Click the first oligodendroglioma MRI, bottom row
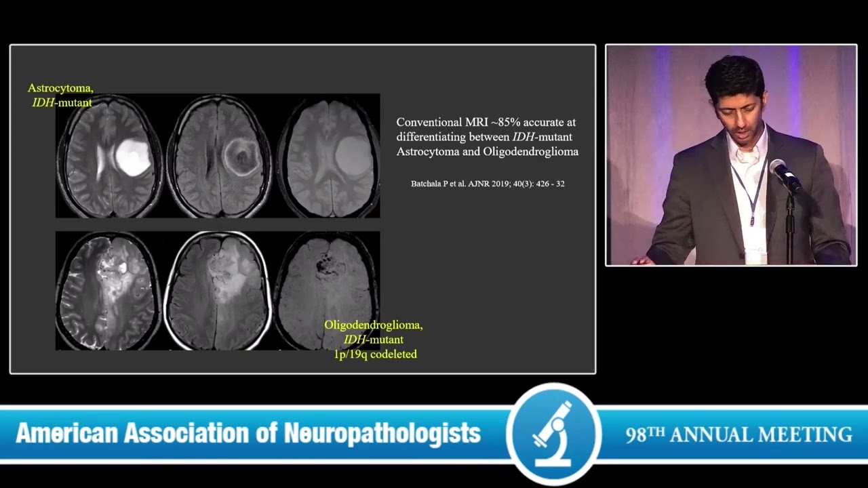Screen dimensions: 868x488 108,291
